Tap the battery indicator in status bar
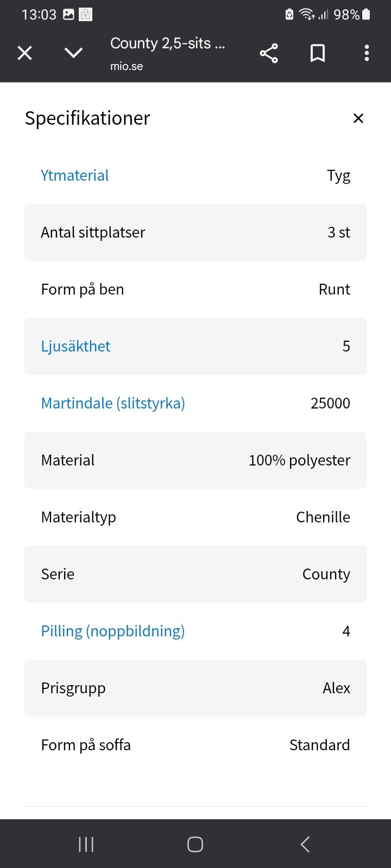The width and height of the screenshot is (391, 868). click(366, 14)
